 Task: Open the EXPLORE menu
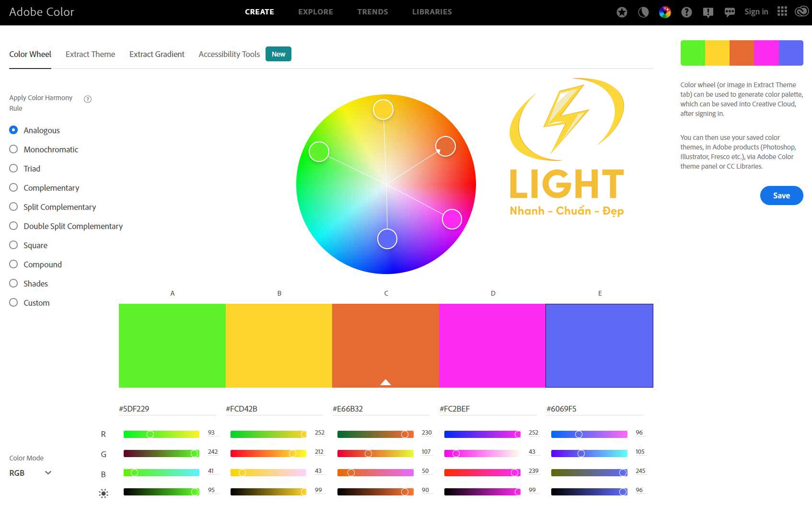[x=315, y=12]
